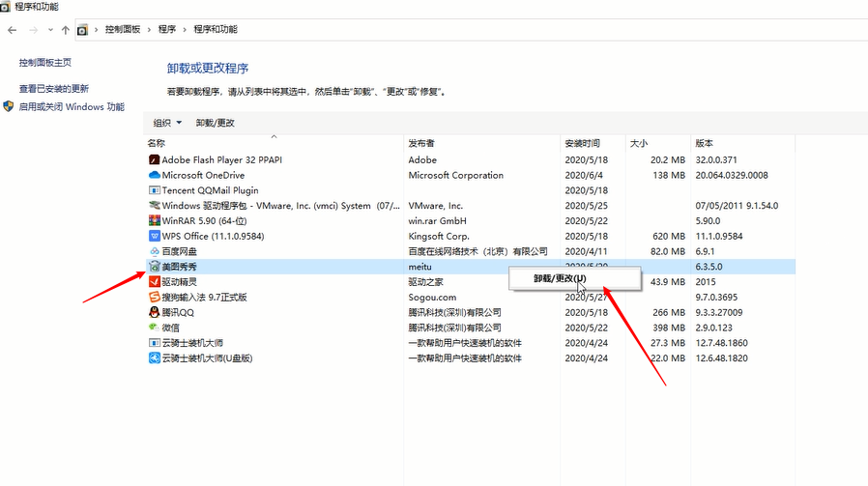The height and width of the screenshot is (486, 868).
Task: Click the 百度网盘 icon
Action: point(155,251)
